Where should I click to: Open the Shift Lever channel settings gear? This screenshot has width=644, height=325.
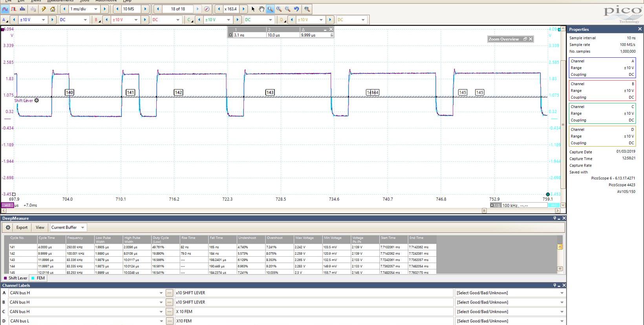point(37,100)
